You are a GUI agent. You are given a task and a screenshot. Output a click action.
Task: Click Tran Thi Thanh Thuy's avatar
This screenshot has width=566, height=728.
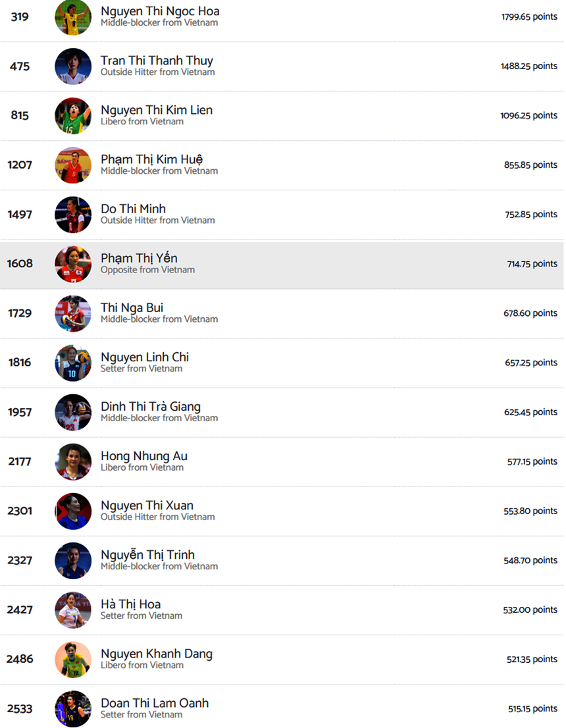[73, 66]
